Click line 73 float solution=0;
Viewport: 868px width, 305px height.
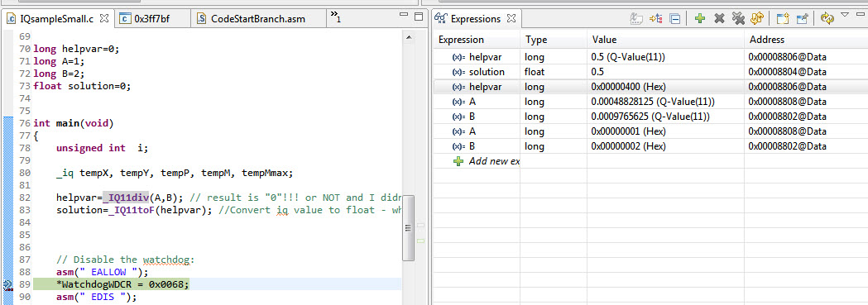click(82, 86)
